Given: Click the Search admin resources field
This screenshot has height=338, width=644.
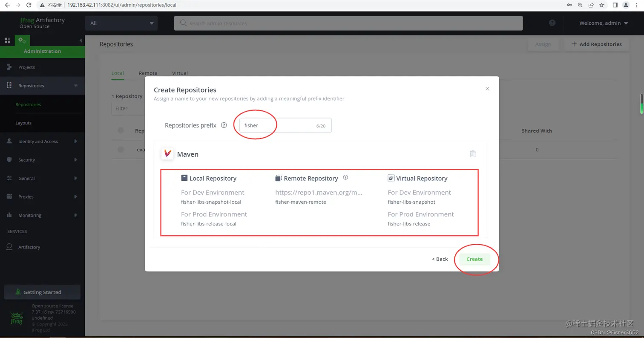Looking at the screenshot, I should [348, 23].
